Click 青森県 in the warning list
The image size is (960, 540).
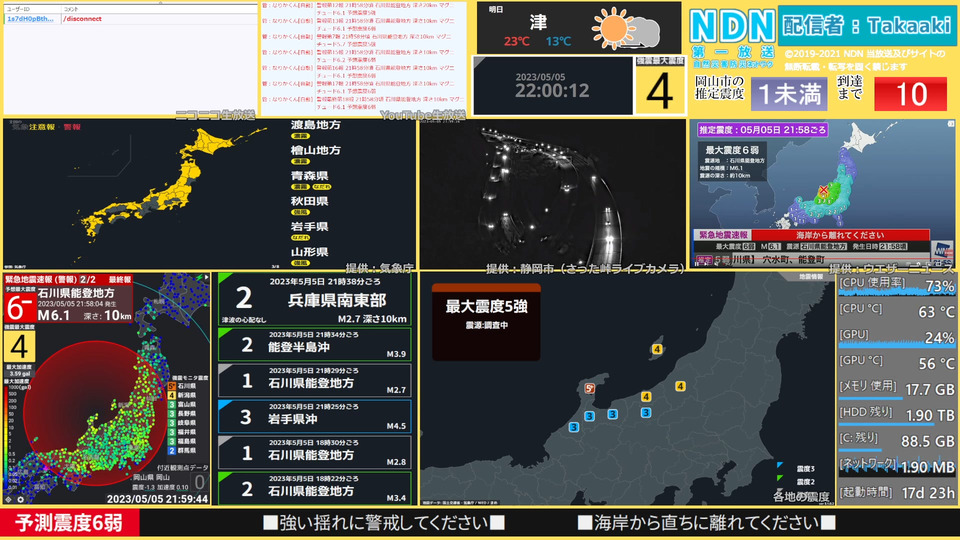tap(309, 176)
